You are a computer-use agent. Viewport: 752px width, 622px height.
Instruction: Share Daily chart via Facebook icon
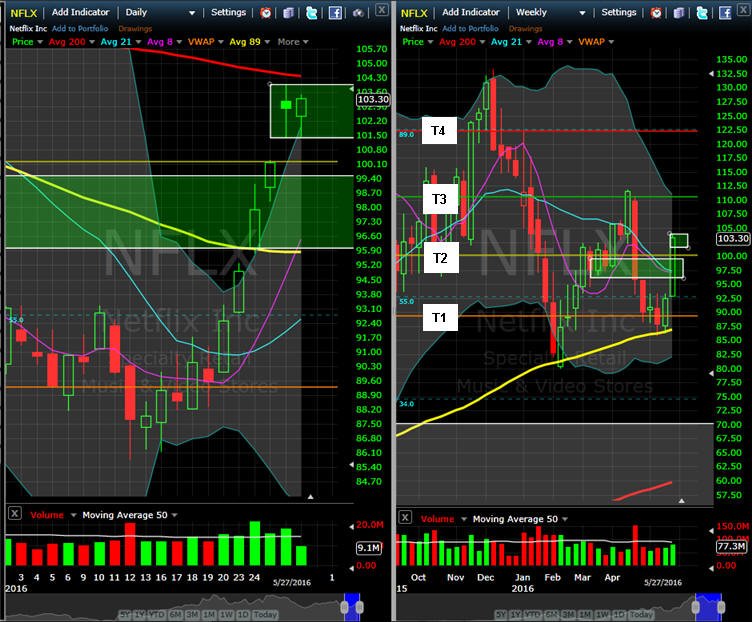[x=335, y=13]
